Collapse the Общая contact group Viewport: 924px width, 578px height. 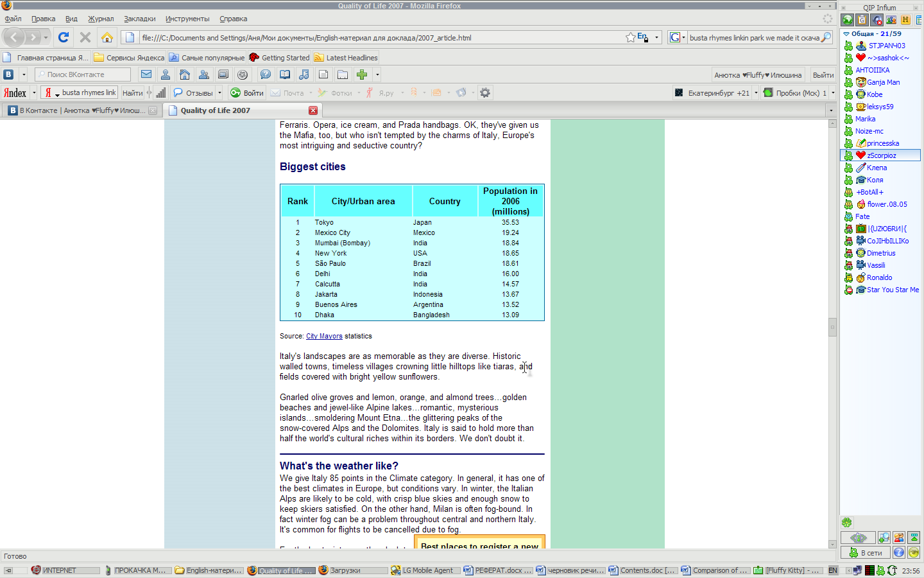pyautogui.click(x=846, y=33)
